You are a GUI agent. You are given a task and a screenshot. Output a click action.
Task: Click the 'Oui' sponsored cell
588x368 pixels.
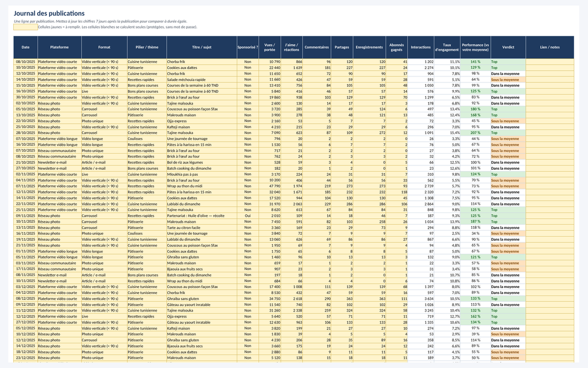[247, 215]
